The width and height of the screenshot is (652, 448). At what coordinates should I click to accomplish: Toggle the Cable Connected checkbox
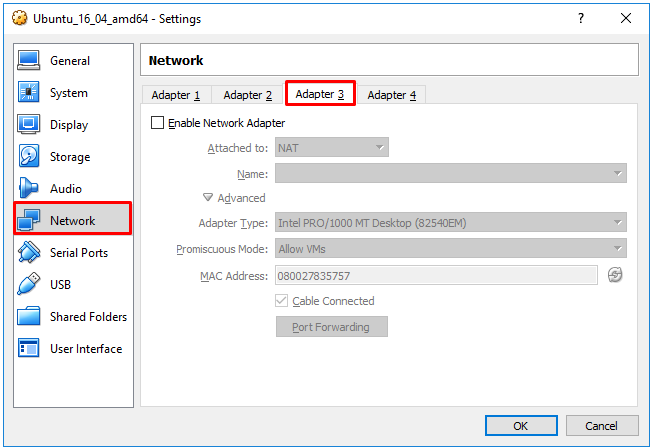pyautogui.click(x=282, y=300)
